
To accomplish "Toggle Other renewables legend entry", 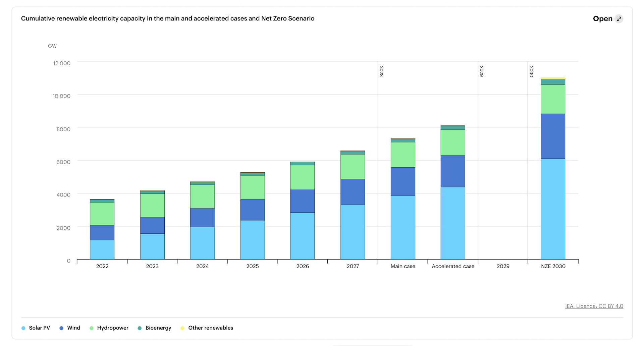I will (207, 328).
